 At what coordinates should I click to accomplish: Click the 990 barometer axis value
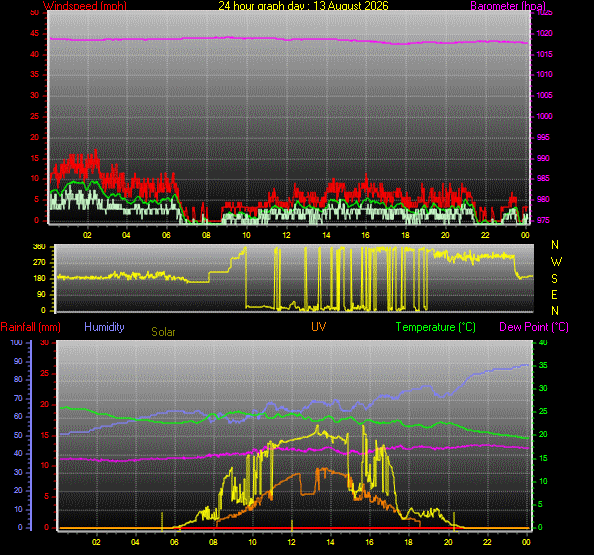click(x=543, y=158)
